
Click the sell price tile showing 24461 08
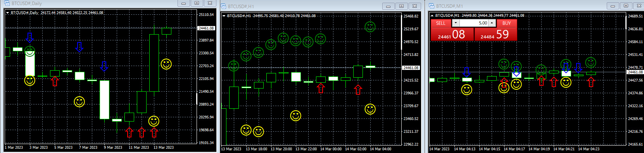coord(452,34)
